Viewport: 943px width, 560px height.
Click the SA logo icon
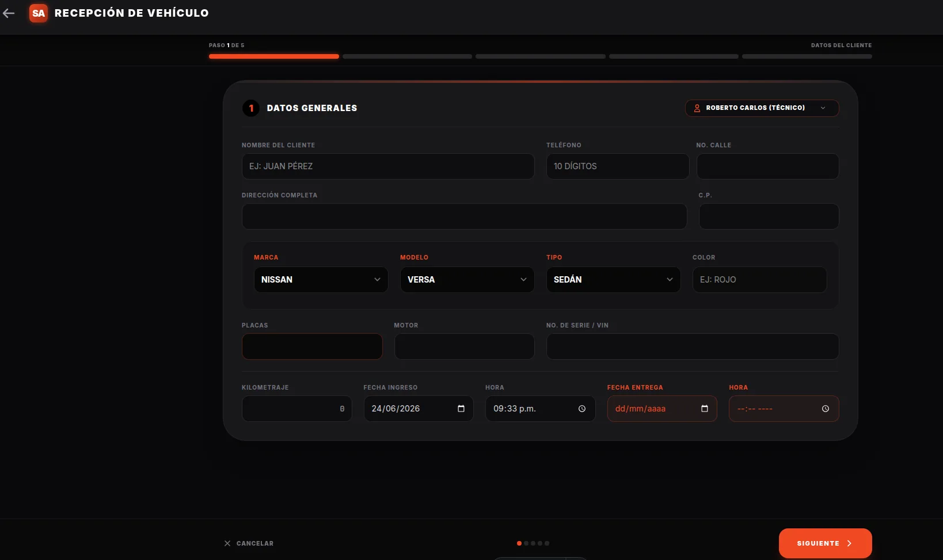[39, 13]
